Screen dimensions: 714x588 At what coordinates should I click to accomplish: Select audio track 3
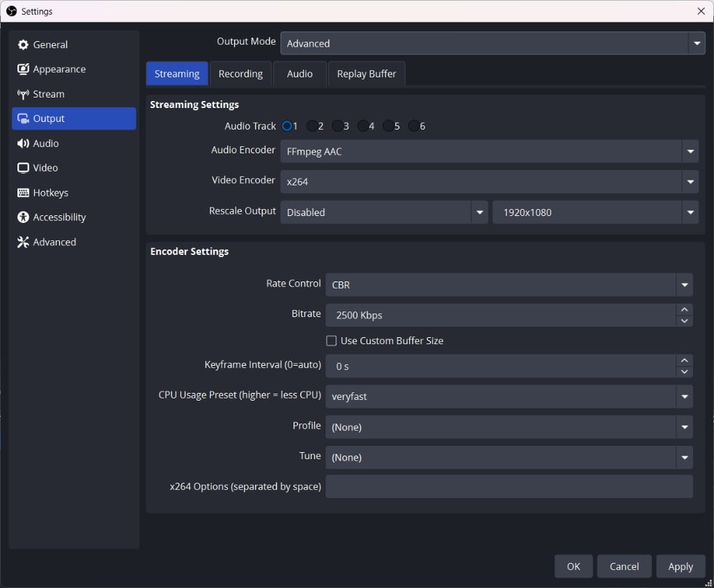coord(337,126)
